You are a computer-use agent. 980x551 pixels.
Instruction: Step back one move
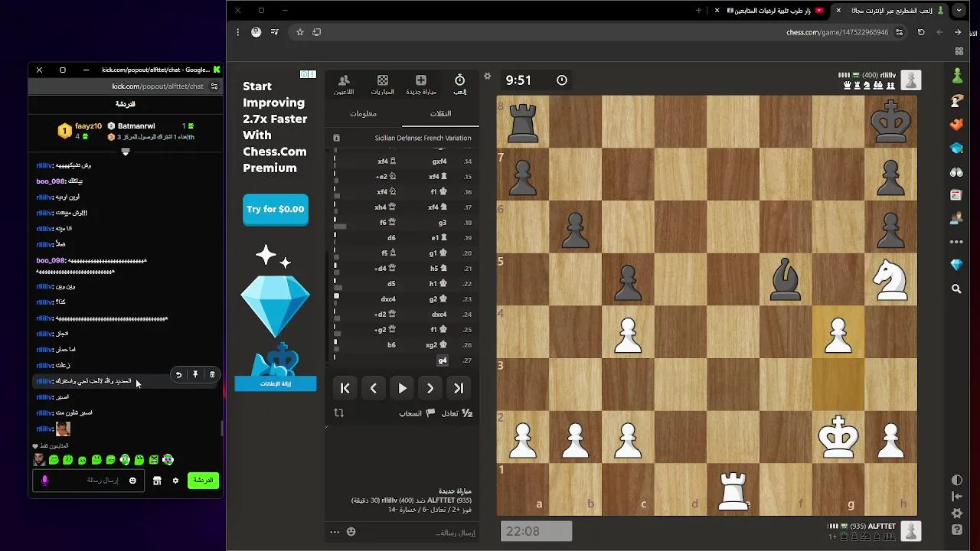[374, 388]
